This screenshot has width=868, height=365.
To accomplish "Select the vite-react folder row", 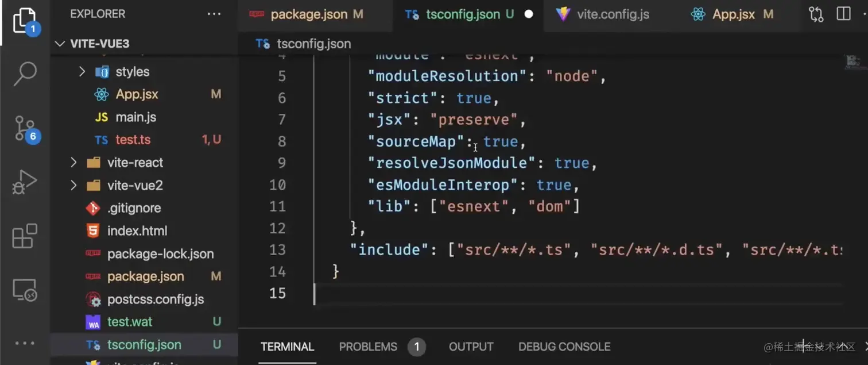I will click(144, 163).
